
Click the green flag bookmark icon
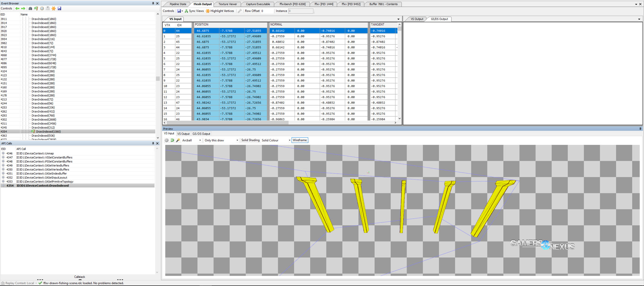tap(36, 8)
